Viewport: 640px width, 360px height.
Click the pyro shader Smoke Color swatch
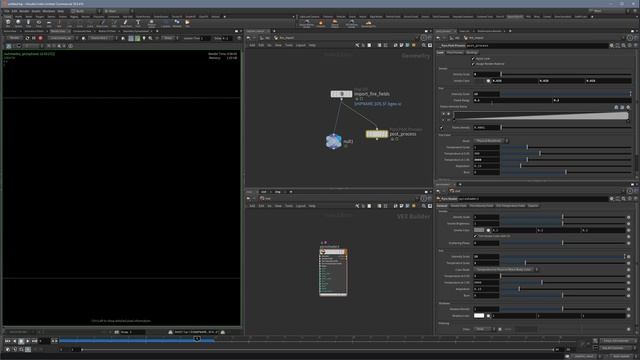point(479,230)
